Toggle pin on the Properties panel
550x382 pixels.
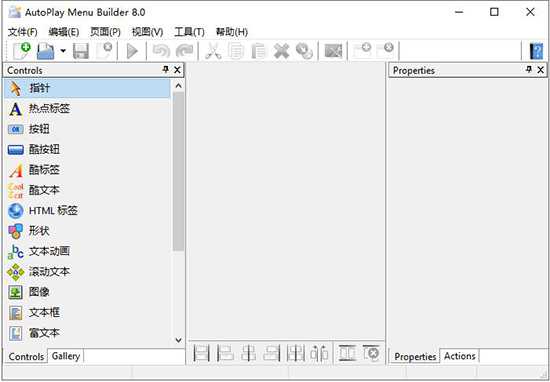529,69
